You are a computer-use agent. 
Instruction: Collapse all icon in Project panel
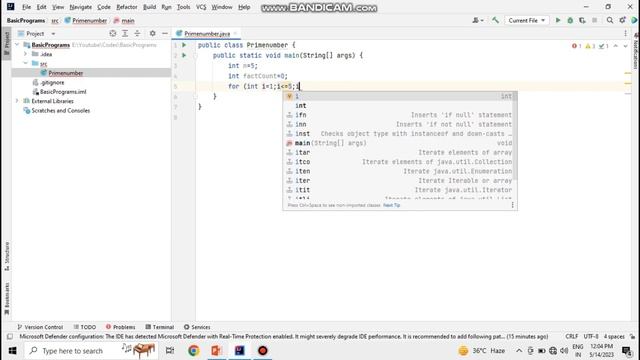point(137,33)
